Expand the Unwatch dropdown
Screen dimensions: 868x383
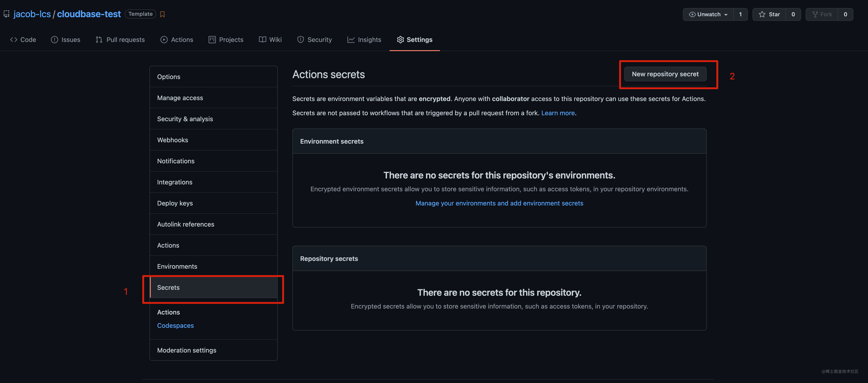click(708, 14)
